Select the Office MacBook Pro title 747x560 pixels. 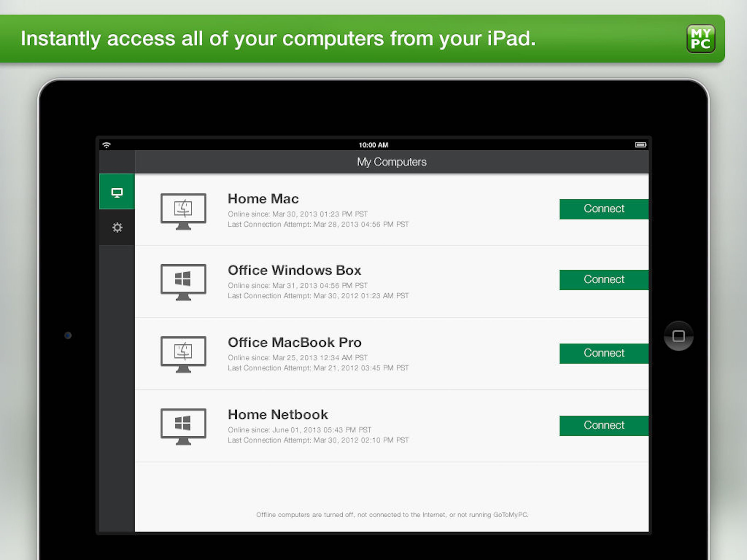[x=294, y=343]
